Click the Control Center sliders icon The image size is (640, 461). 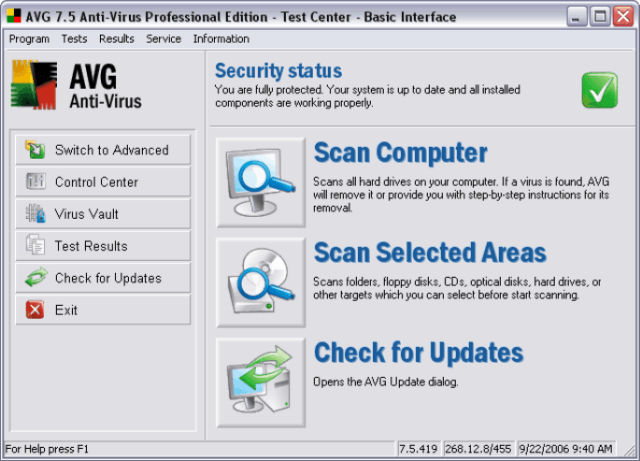(36, 181)
